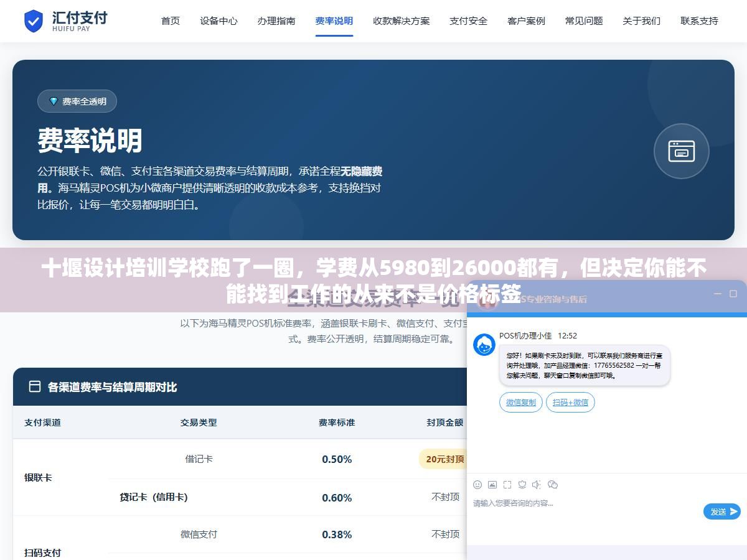
Task: Click the 贷记卡（信用卡） table cell
Action: [x=153, y=497]
